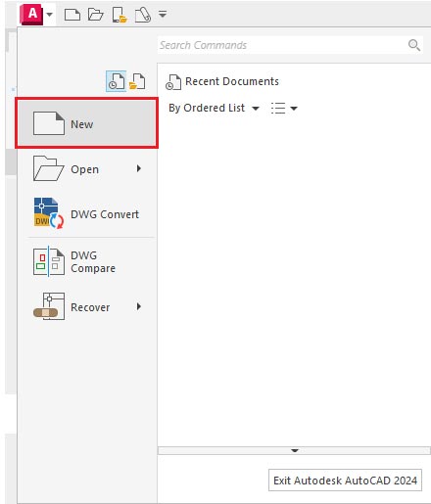Click Exit Autodesk AutoCAD 2024 button

[x=345, y=481]
